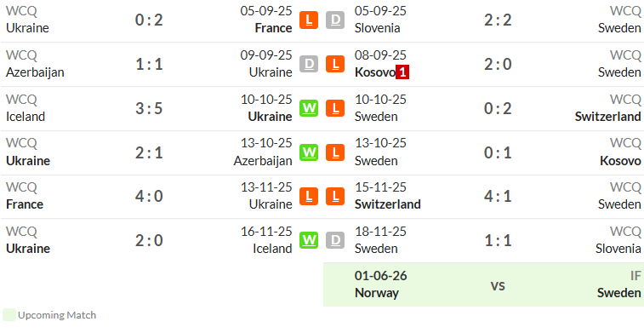Image resolution: width=644 pixels, height=333 pixels.
Task: Click the D badge for Sweden vs Slovenia 1:1
Action: [335, 240]
